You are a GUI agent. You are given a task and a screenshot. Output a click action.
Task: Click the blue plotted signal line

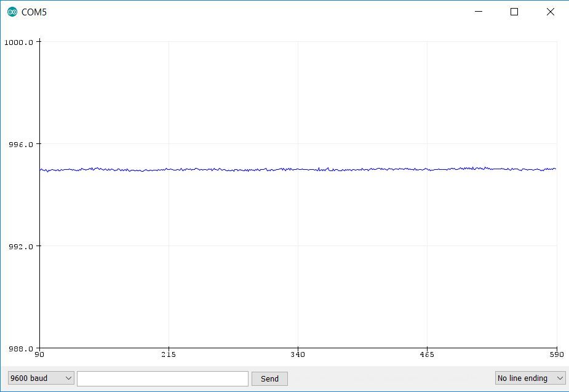pos(298,169)
